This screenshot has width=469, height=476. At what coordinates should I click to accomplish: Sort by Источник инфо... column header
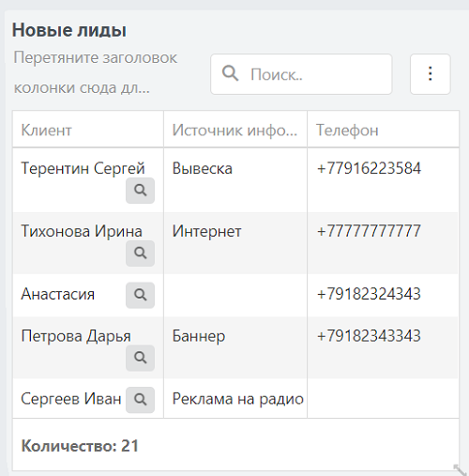235,130
